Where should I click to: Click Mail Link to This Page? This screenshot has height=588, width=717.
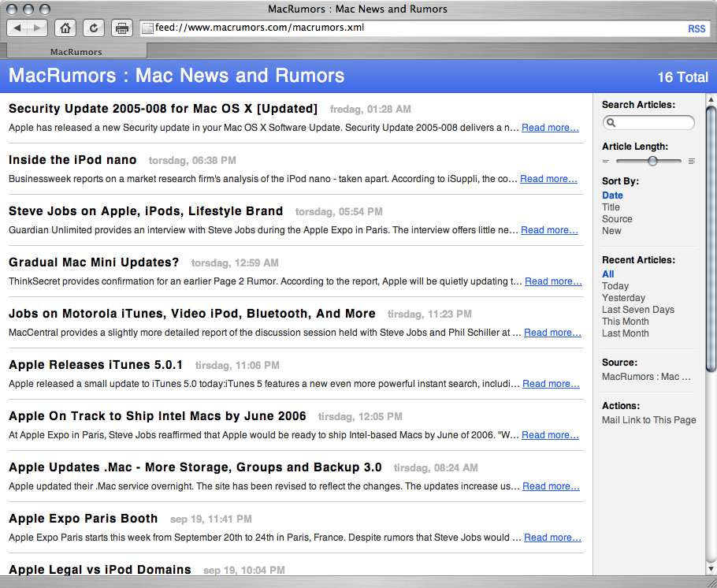(x=649, y=420)
